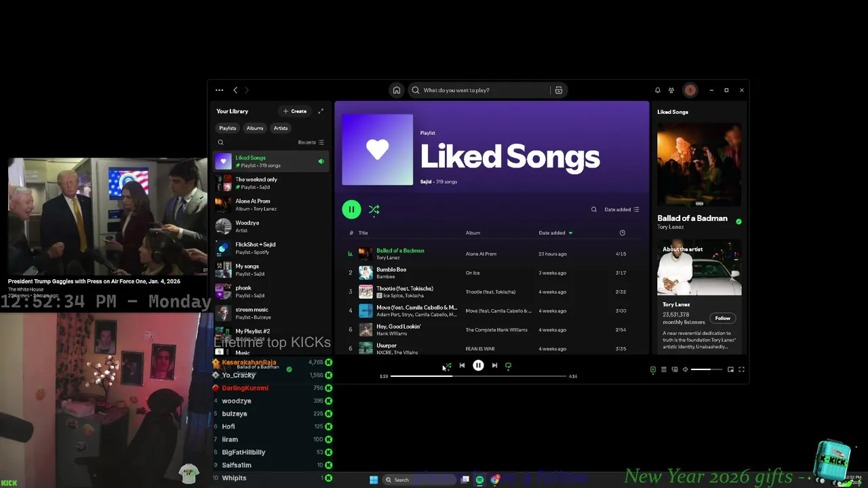Open the Tory Lanez artist link in track list
The width and height of the screenshot is (868, 488).
tap(388, 258)
